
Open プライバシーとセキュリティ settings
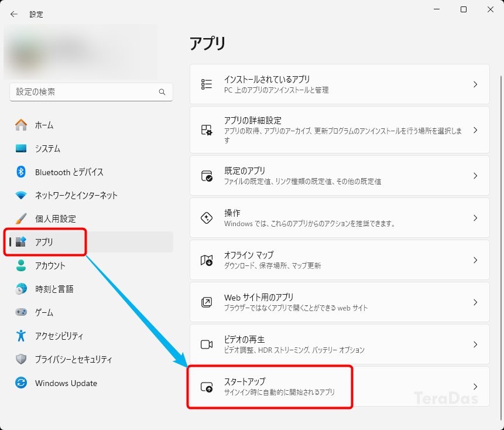coord(91,359)
